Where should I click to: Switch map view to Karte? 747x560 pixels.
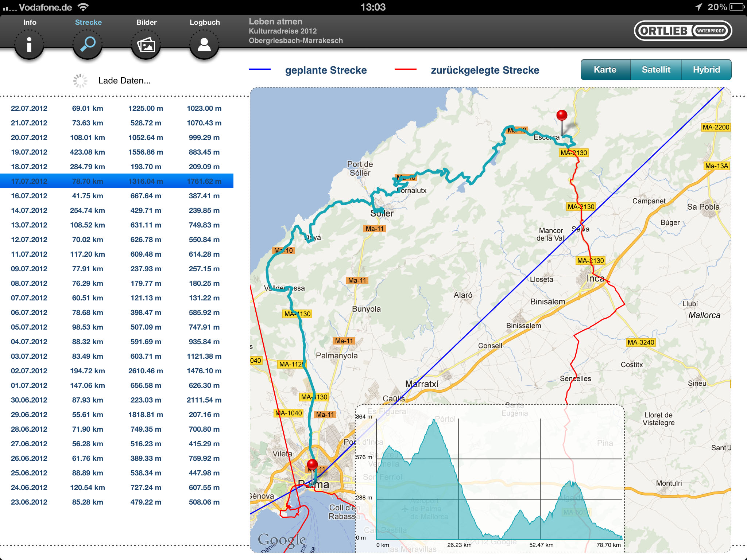coord(605,70)
